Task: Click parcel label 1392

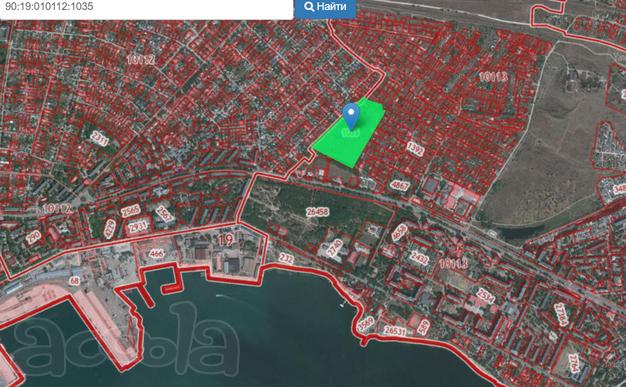Action: [x=415, y=149]
